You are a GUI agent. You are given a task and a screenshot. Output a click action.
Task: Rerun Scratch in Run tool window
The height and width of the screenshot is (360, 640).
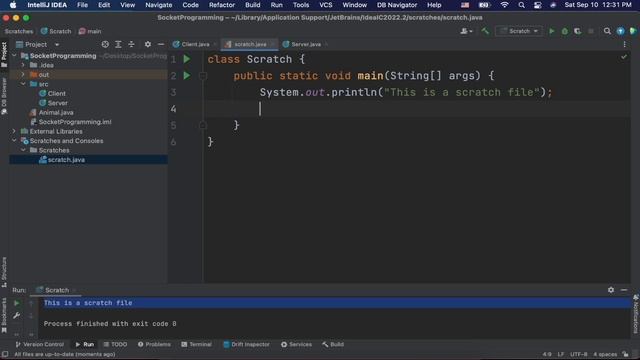click(16, 303)
